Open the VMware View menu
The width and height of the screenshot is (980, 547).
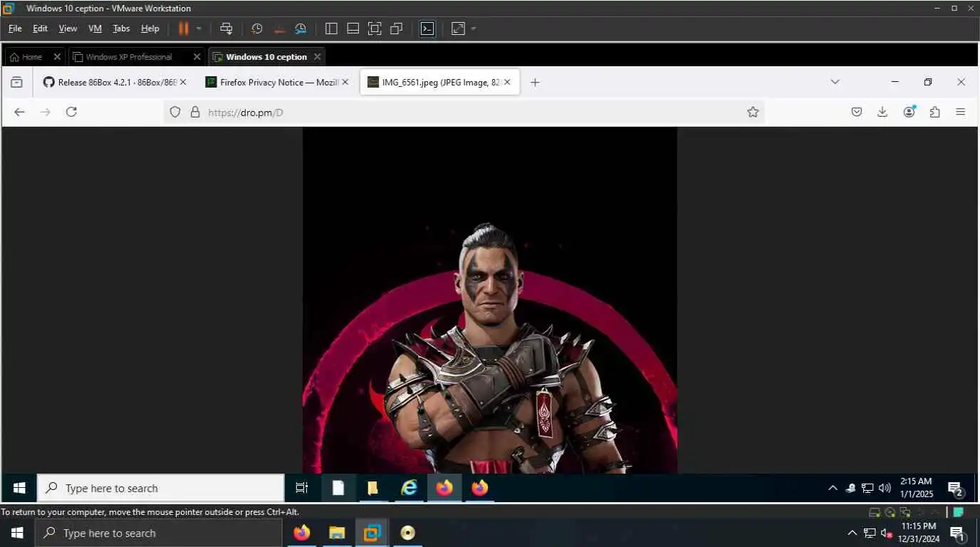pyautogui.click(x=68, y=28)
